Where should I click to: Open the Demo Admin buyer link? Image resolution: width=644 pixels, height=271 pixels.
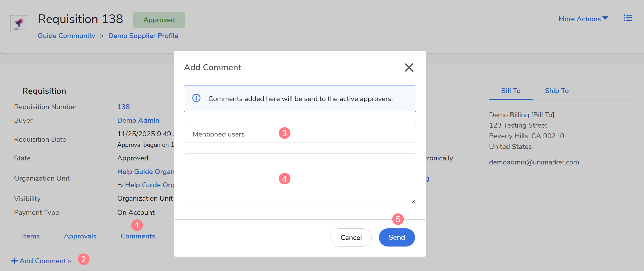pyautogui.click(x=138, y=120)
